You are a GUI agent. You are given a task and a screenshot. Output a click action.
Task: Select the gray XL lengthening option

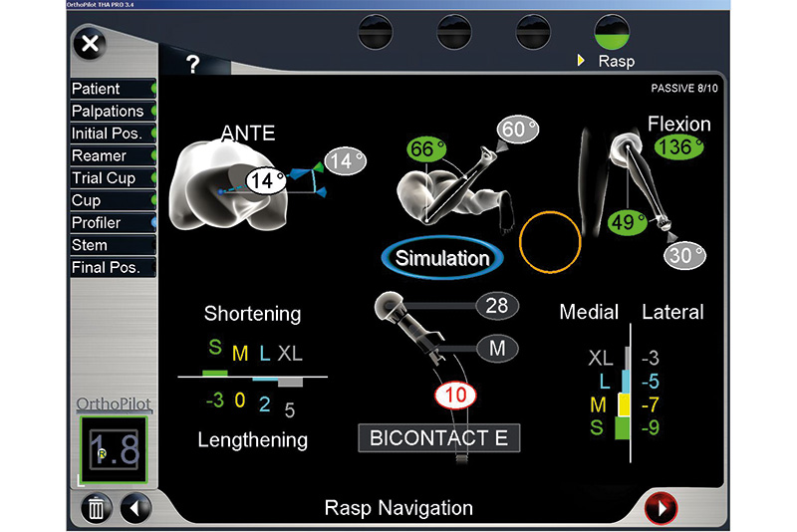[290, 353]
